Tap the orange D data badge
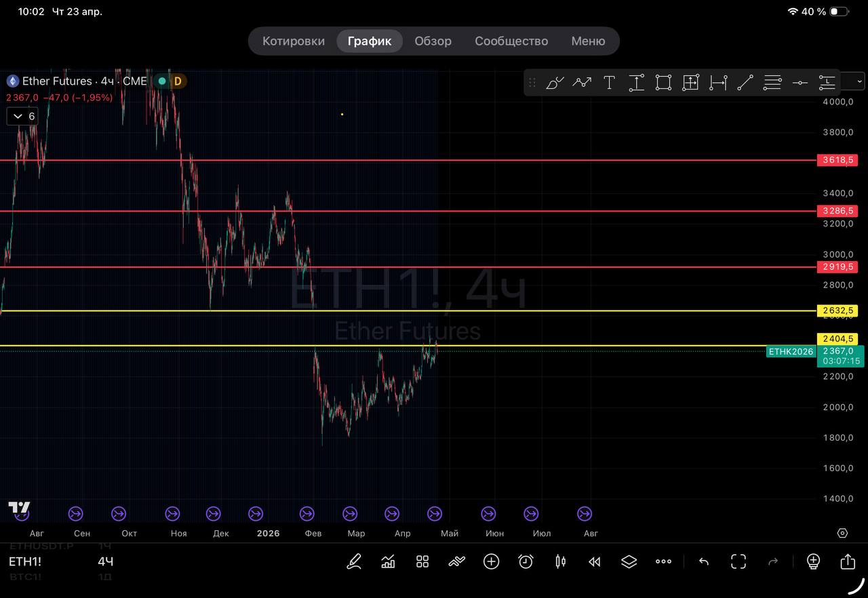The height and width of the screenshot is (598, 868). tap(178, 81)
